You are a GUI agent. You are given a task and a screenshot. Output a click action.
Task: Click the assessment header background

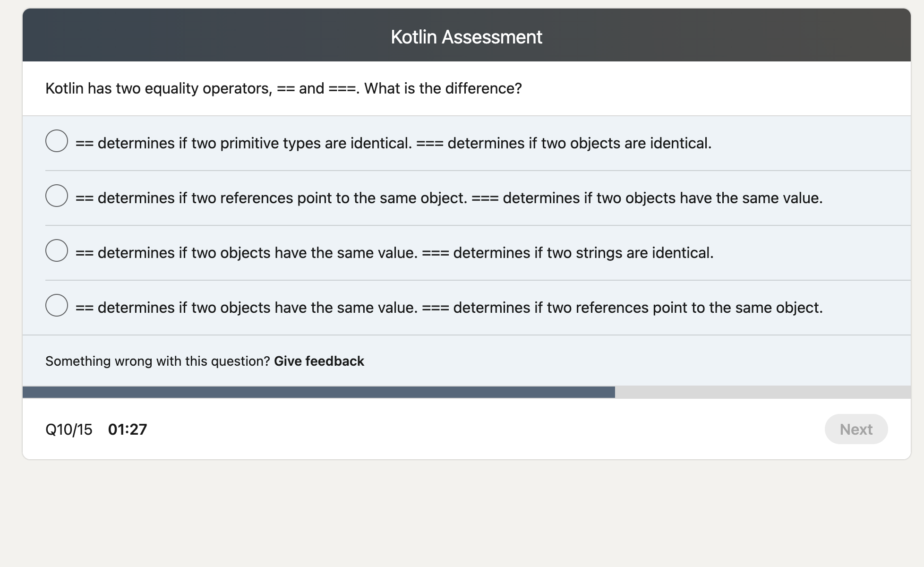(189, 35)
